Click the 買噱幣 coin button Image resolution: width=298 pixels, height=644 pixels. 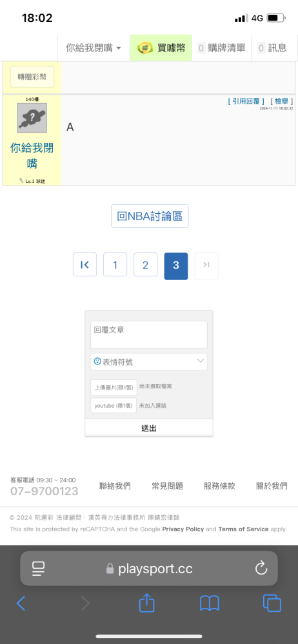pos(161,48)
